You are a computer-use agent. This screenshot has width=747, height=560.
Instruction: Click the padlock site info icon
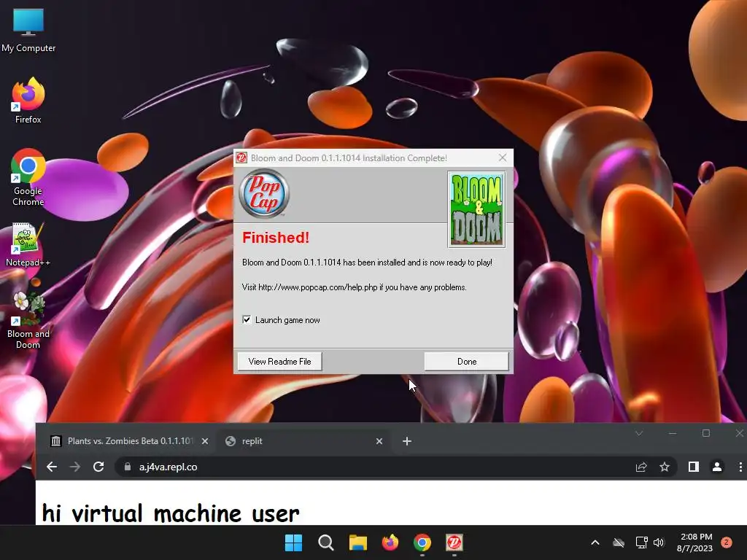(127, 467)
